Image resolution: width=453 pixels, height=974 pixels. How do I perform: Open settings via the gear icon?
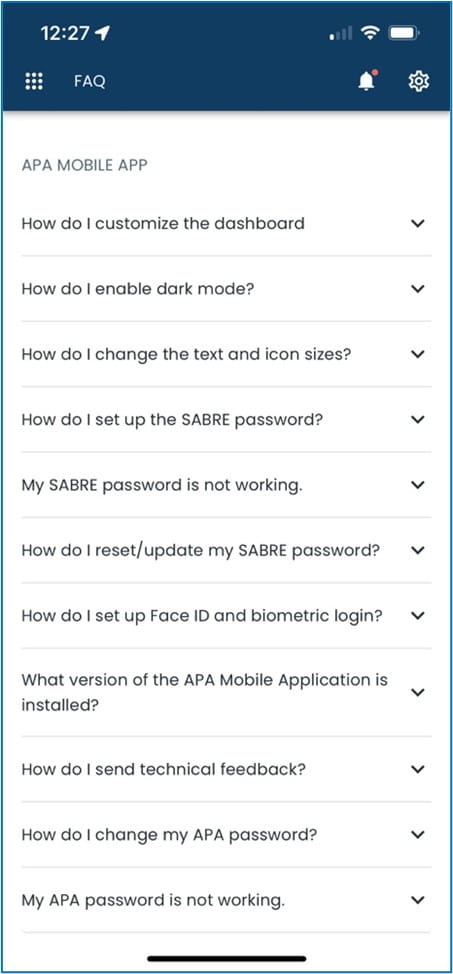coord(419,81)
